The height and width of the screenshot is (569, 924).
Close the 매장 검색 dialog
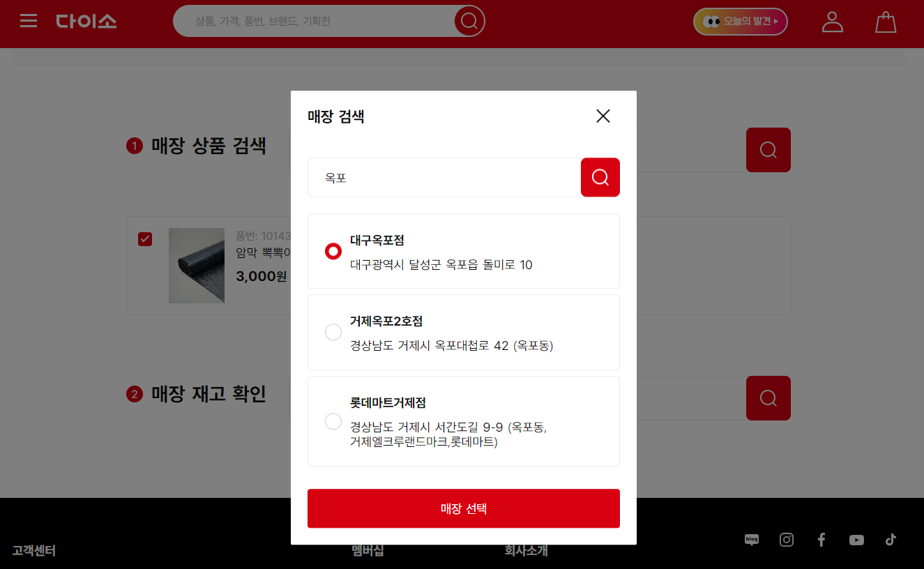(603, 116)
